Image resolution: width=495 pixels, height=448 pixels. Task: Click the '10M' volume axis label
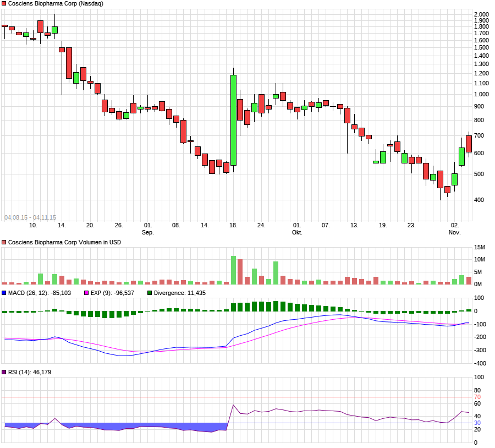click(480, 260)
